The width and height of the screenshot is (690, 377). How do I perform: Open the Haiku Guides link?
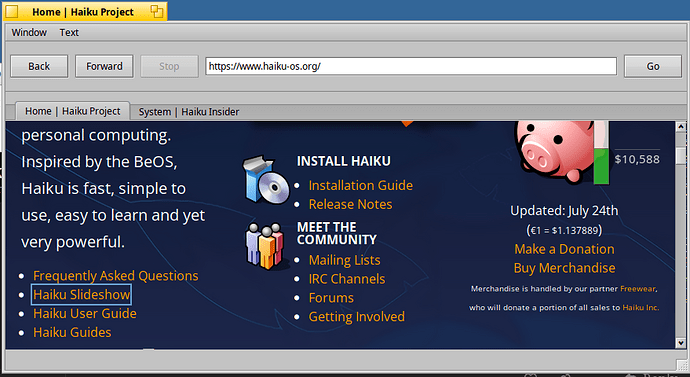pos(72,333)
